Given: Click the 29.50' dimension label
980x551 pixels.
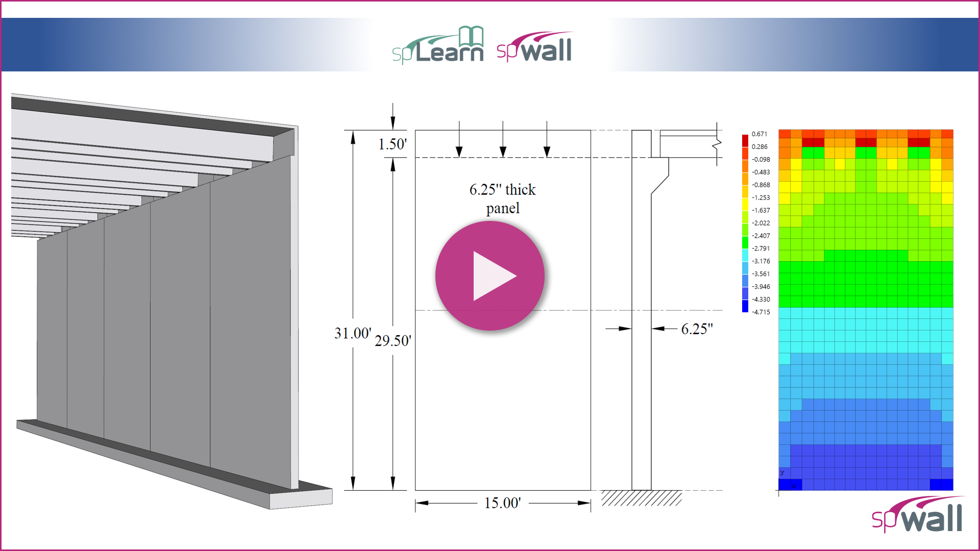Looking at the screenshot, I should click(x=393, y=341).
